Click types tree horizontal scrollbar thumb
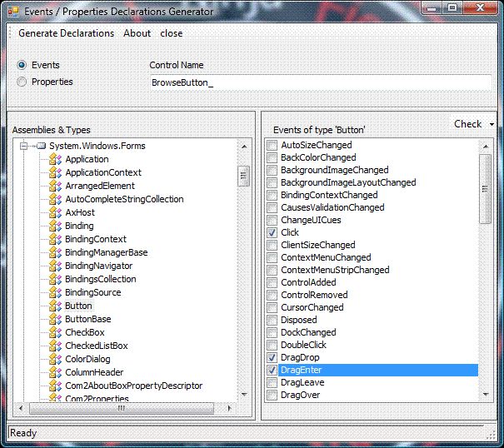 coord(121,409)
